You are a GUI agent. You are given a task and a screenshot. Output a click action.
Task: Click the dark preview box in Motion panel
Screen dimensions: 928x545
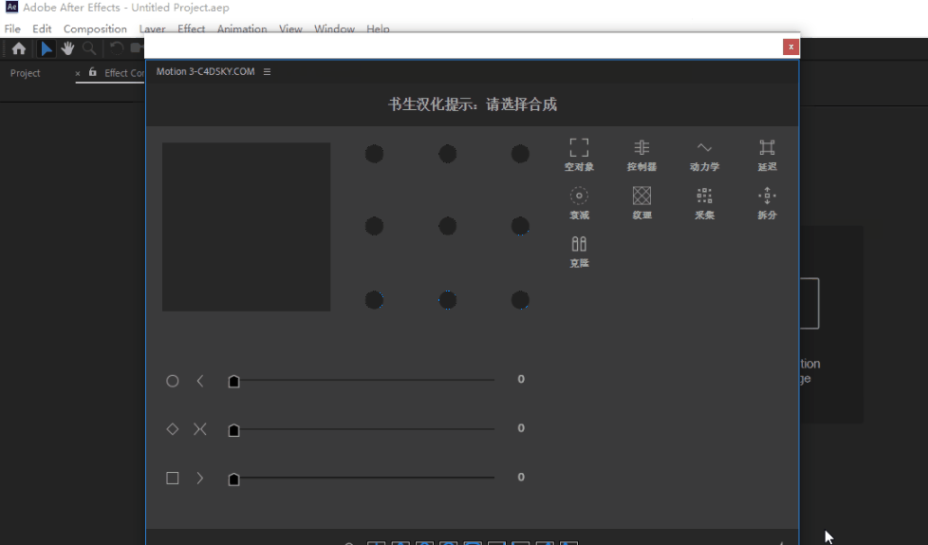246,227
